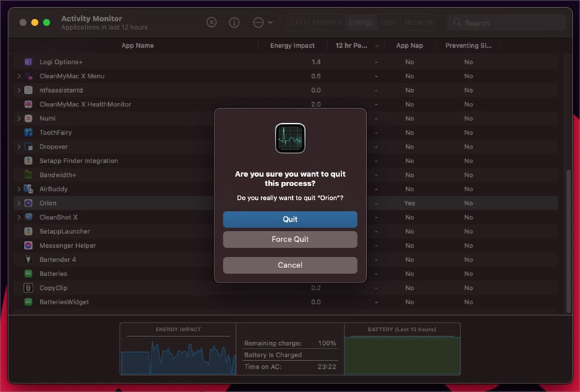580x392 pixels.
Task: Click the Battery last 12 hours graph
Action: point(402,355)
